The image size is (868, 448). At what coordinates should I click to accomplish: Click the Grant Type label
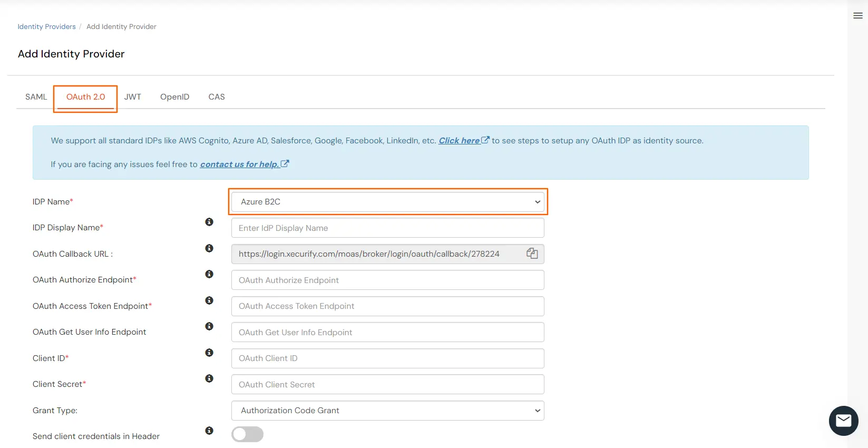[55, 411]
